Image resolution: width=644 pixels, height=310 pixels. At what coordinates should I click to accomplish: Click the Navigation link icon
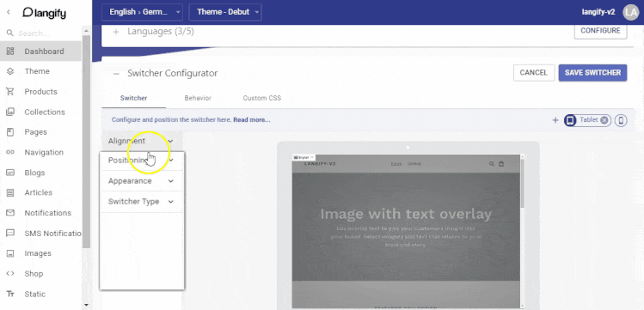coord(10,152)
